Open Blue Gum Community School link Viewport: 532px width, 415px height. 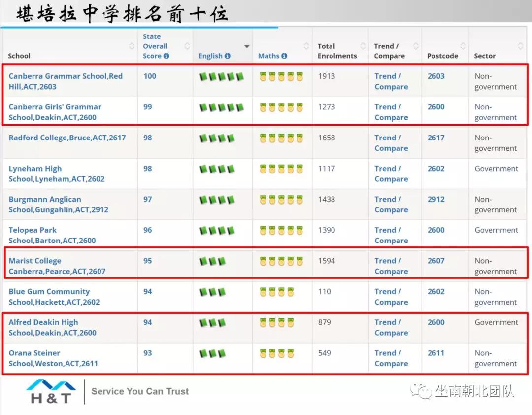pyautogui.click(x=54, y=297)
